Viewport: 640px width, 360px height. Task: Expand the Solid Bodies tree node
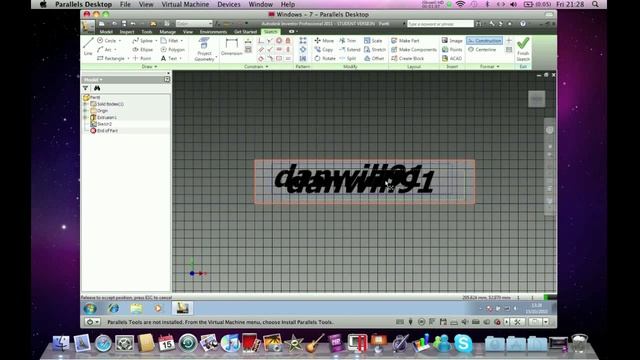86,104
